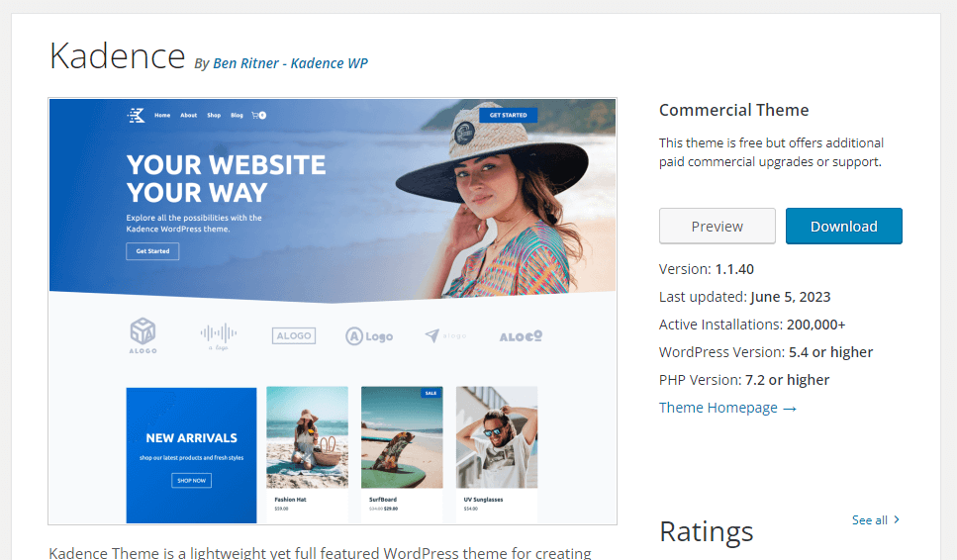Viewport: 957px width, 560px height.
Task: Open the Ben Ritner - Kadence WP author link
Action: click(291, 63)
